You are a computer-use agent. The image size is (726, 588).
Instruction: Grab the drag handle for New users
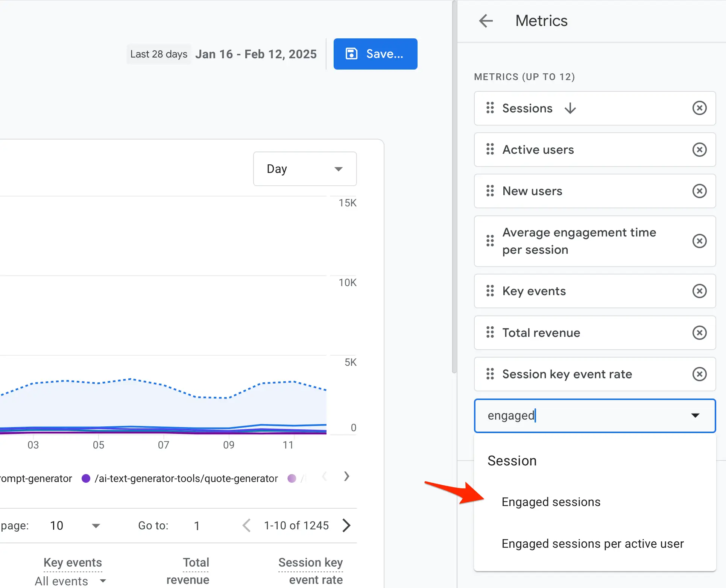pos(490,191)
